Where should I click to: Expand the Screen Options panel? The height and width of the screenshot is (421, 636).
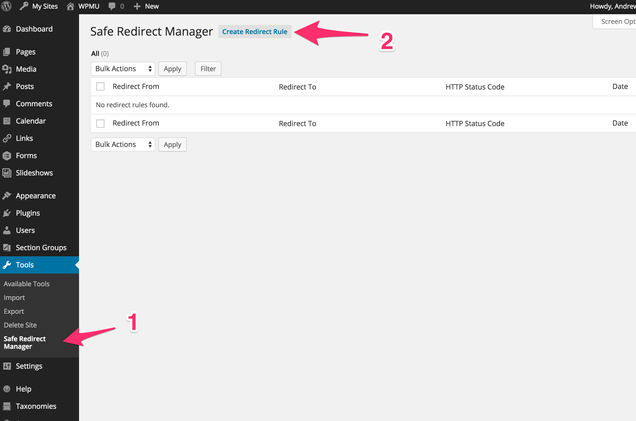point(615,21)
